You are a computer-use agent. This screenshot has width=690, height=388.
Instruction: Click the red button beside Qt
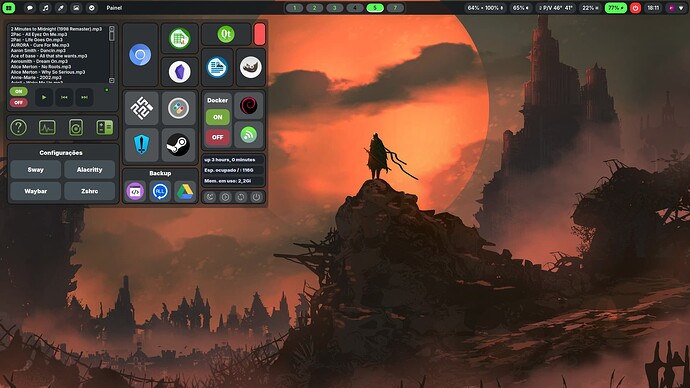260,34
